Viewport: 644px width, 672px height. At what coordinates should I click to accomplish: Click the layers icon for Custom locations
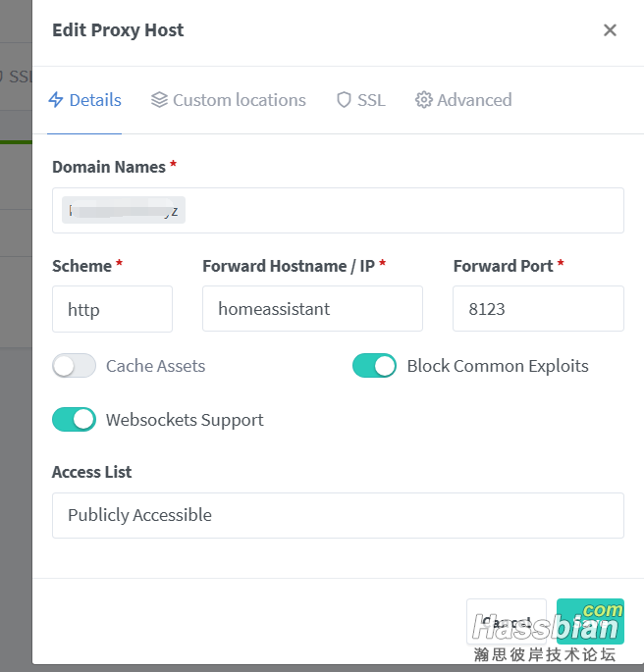coord(159,100)
